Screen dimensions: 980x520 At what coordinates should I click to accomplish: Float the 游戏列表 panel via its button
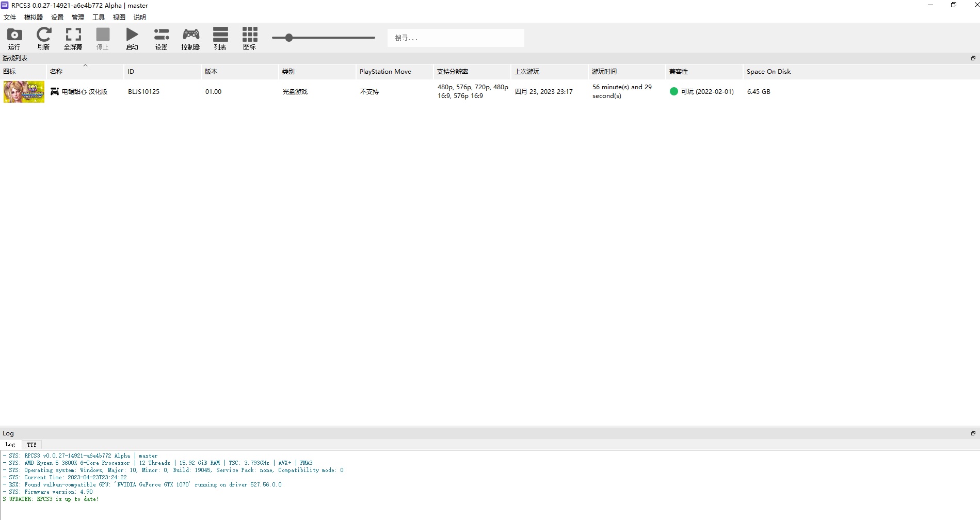click(x=973, y=58)
